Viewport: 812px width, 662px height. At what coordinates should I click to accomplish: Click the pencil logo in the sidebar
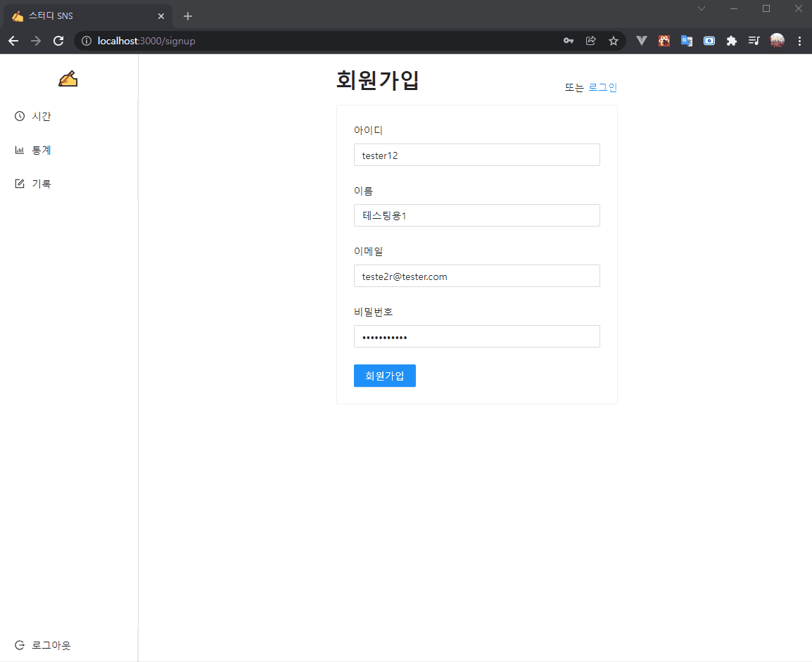click(x=68, y=79)
